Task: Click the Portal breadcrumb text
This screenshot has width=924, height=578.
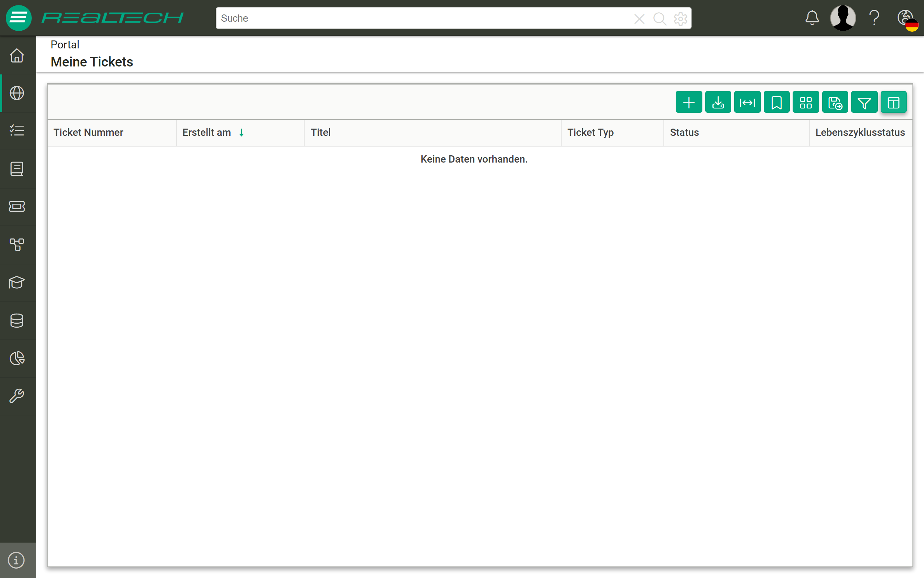Action: click(x=65, y=45)
